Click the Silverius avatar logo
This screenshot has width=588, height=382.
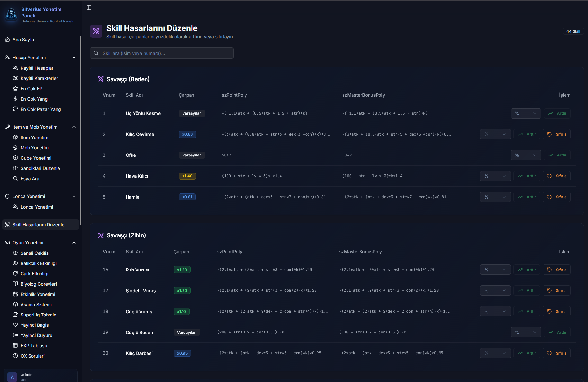pyautogui.click(x=12, y=14)
